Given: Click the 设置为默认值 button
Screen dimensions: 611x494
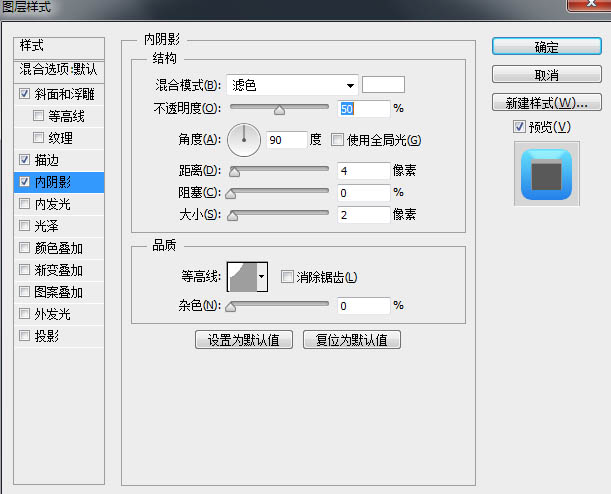Looking at the screenshot, I should pos(244,340).
